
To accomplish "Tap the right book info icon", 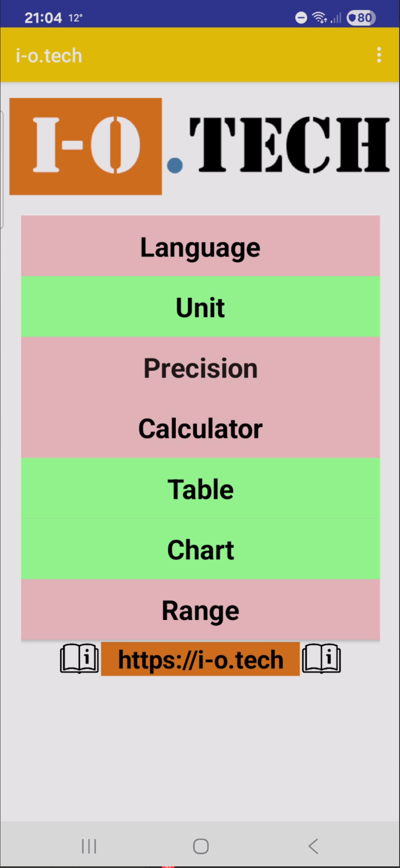I will (x=321, y=658).
